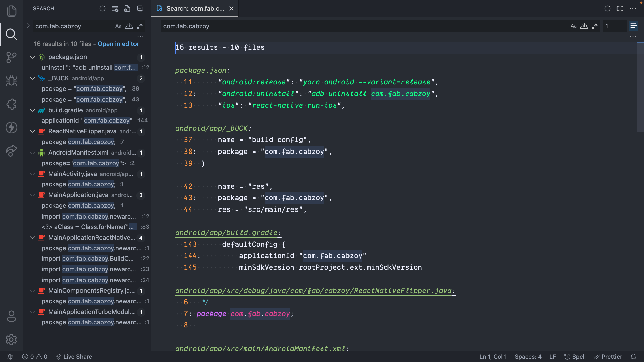
Task: Rerun search in the editor toolbar
Action: point(607,9)
